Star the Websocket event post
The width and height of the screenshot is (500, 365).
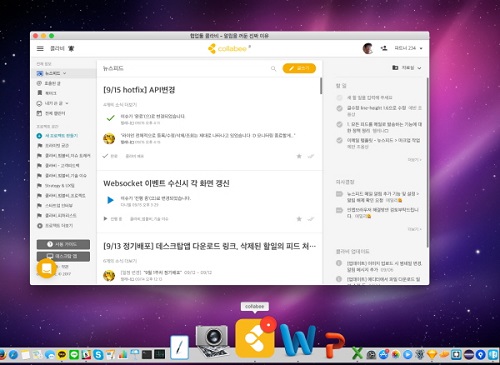(x=299, y=219)
